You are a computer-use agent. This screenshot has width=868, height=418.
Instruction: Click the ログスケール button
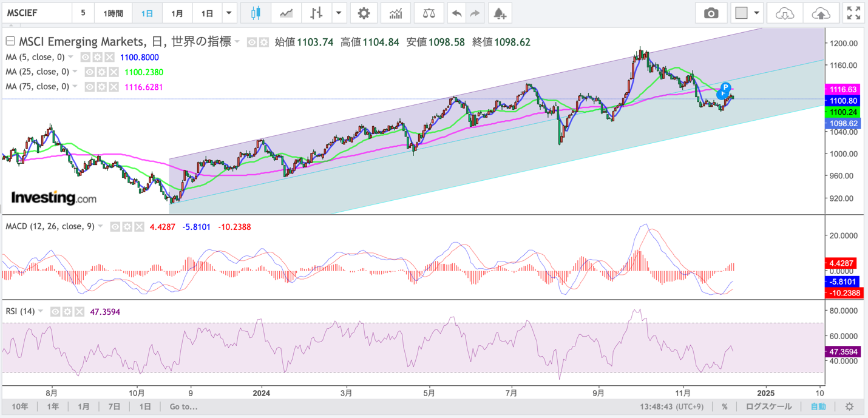pos(768,406)
